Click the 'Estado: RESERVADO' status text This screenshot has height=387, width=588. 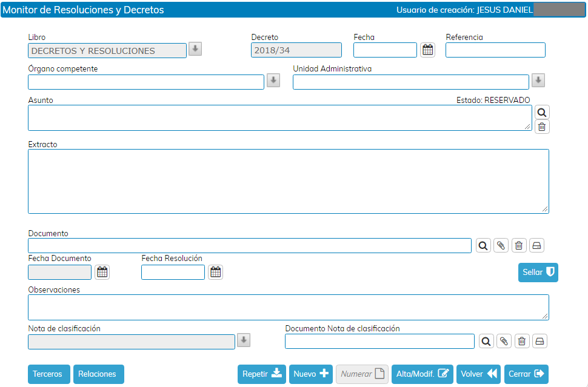[x=493, y=100]
